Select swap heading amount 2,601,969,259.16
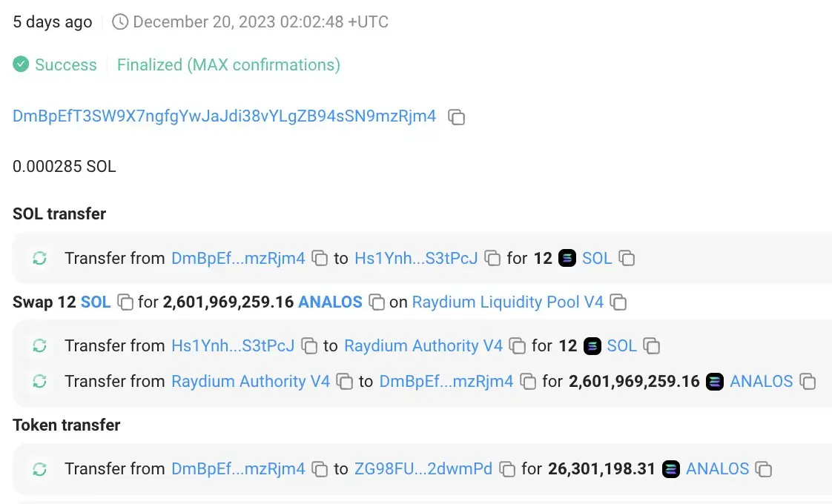This screenshot has height=504, width=832. click(228, 302)
